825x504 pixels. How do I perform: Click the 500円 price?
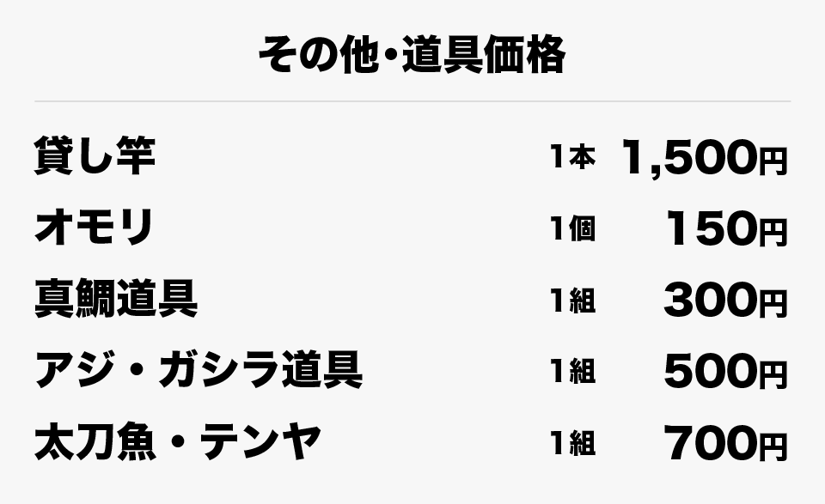(725, 372)
